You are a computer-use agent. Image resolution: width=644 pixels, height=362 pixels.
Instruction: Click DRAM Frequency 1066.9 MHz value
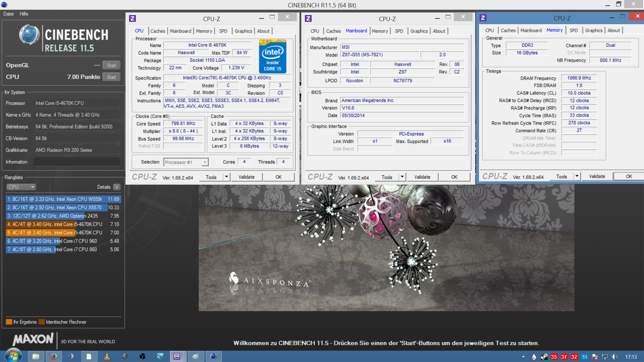579,78
